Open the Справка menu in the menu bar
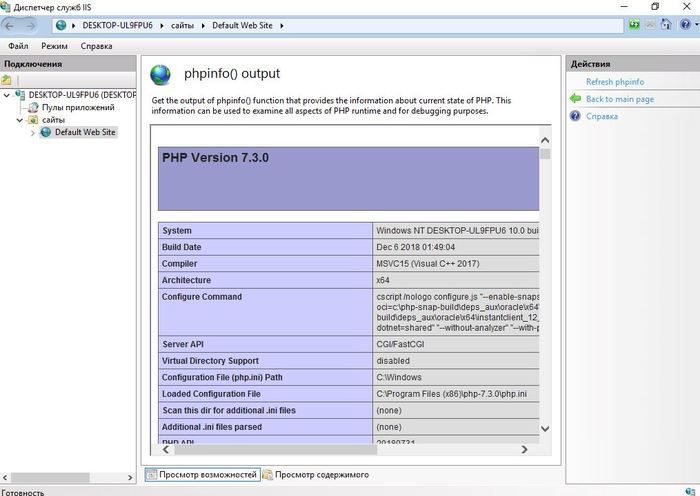Screen dimensions: 700x496 96,46
